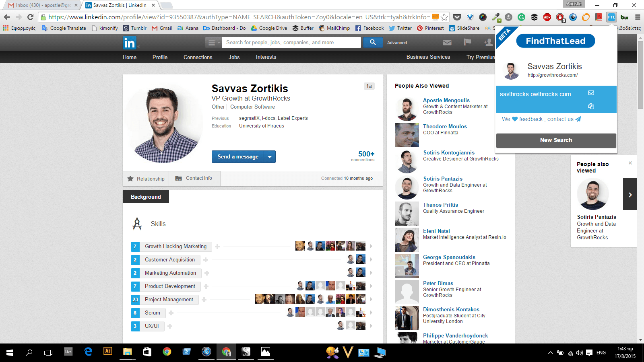This screenshot has height=362, width=644.
Task: Click the Buffer stack extension icon
Action: tap(534, 17)
